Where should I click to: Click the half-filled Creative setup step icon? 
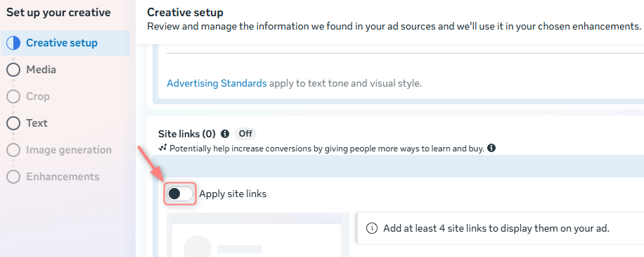[x=13, y=43]
